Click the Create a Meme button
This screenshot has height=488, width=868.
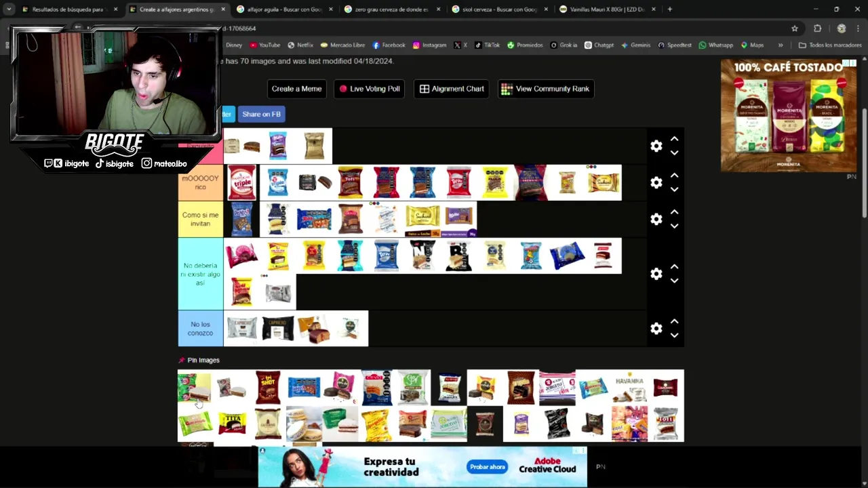click(x=296, y=89)
